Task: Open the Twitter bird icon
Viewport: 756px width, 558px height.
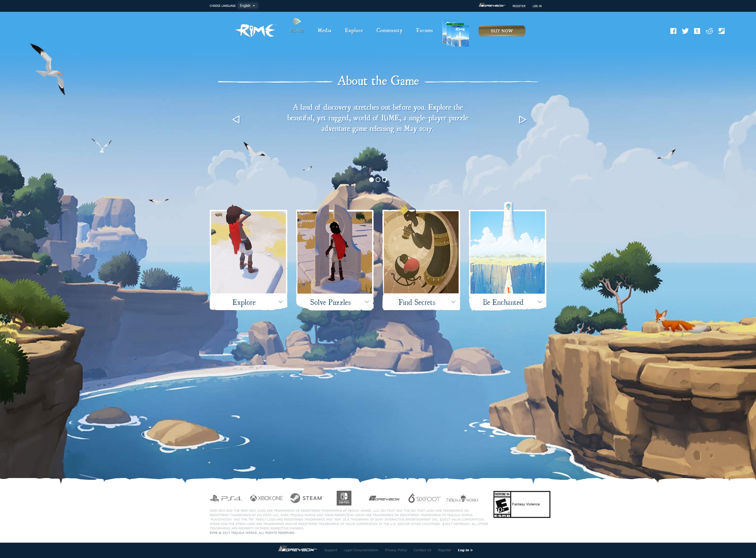Action: 685,31
